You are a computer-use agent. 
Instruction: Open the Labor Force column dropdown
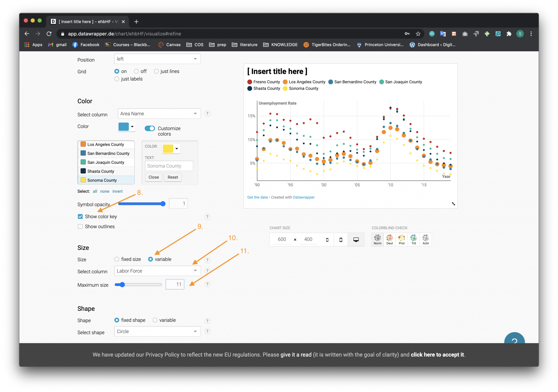157,271
